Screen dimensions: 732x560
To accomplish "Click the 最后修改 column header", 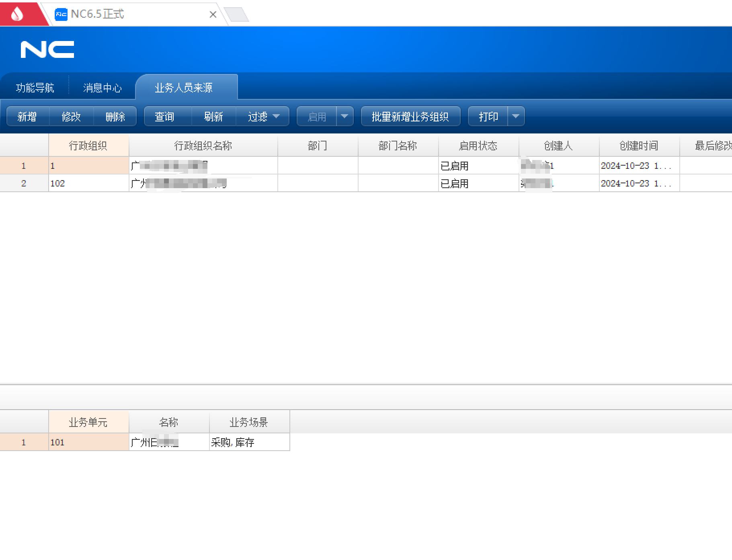I will click(706, 146).
